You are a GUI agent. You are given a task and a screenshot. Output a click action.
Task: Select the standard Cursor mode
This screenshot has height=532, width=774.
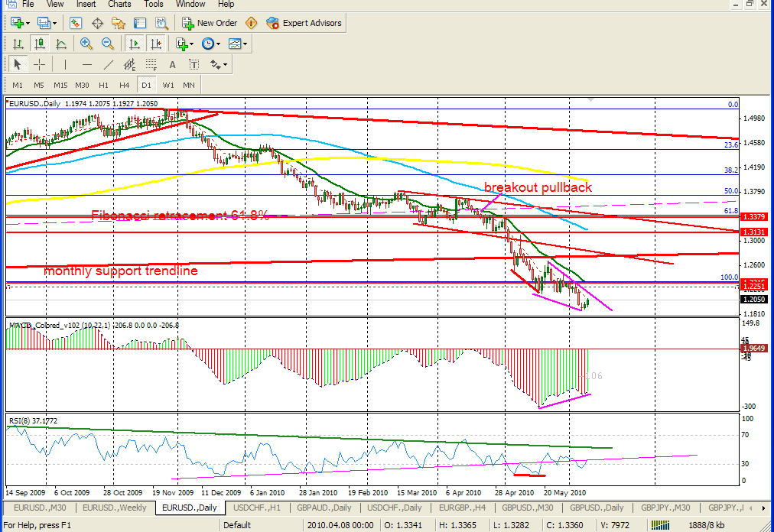click(x=18, y=65)
